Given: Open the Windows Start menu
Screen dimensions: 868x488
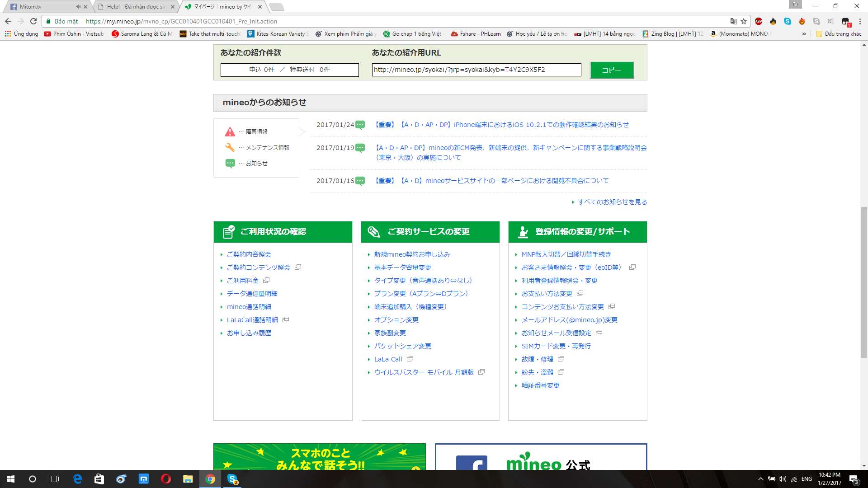Looking at the screenshot, I should pyautogui.click(x=11, y=479).
